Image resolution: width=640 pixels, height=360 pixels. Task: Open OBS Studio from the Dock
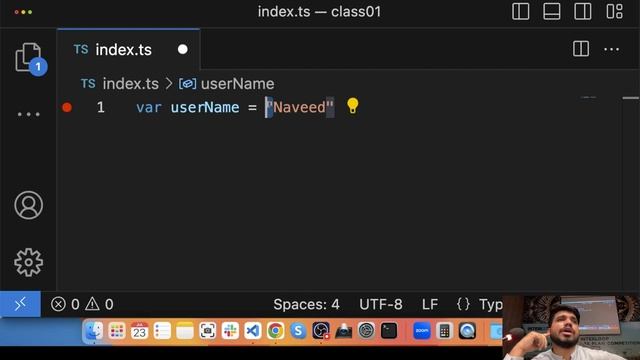(321, 331)
